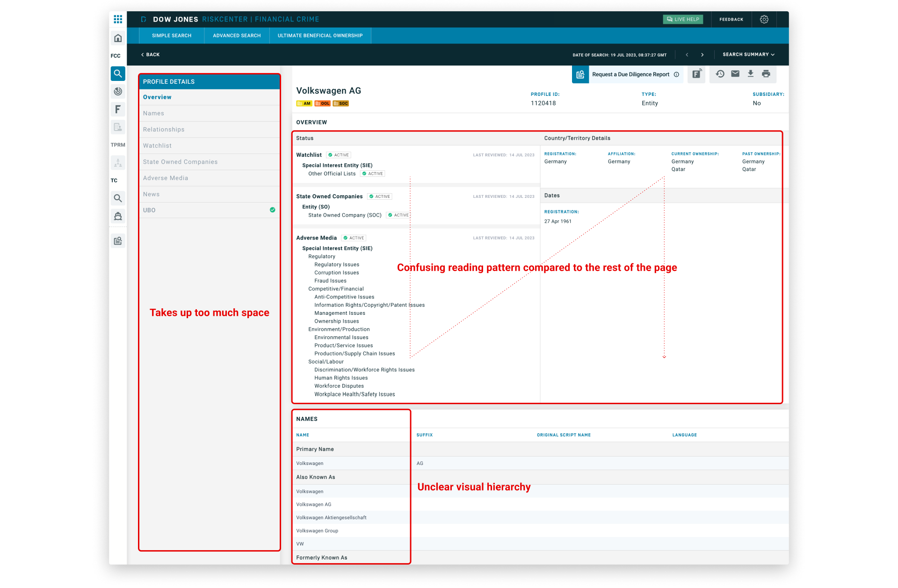Open the report search icon at the sidebar bottom
This screenshot has width=898, height=588.
pos(118,241)
